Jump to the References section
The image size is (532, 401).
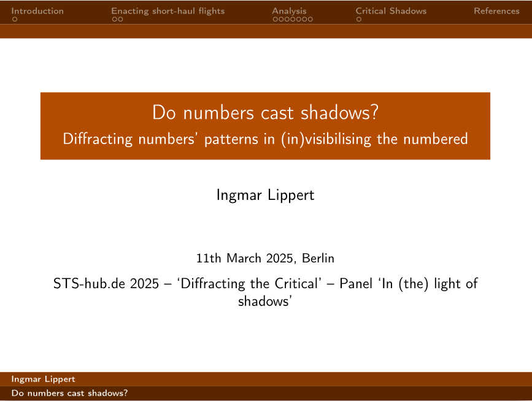tap(496, 11)
